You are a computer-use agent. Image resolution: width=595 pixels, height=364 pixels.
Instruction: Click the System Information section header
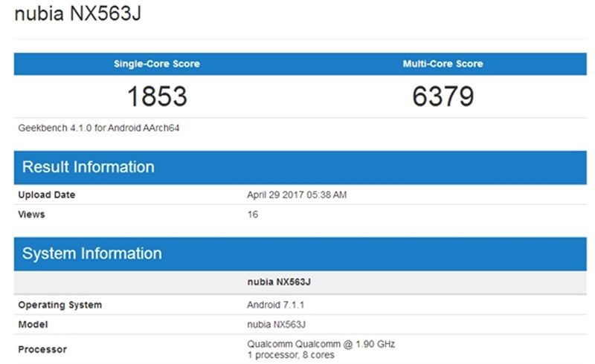point(91,254)
